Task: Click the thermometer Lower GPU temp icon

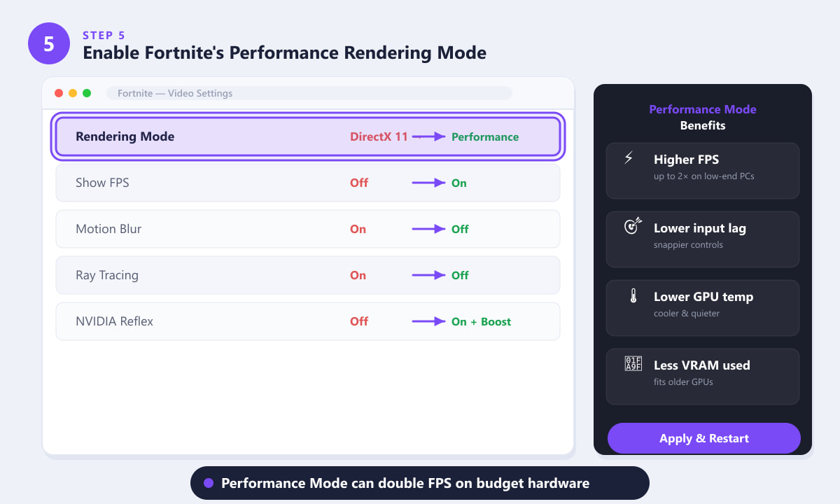Action: 633,295
